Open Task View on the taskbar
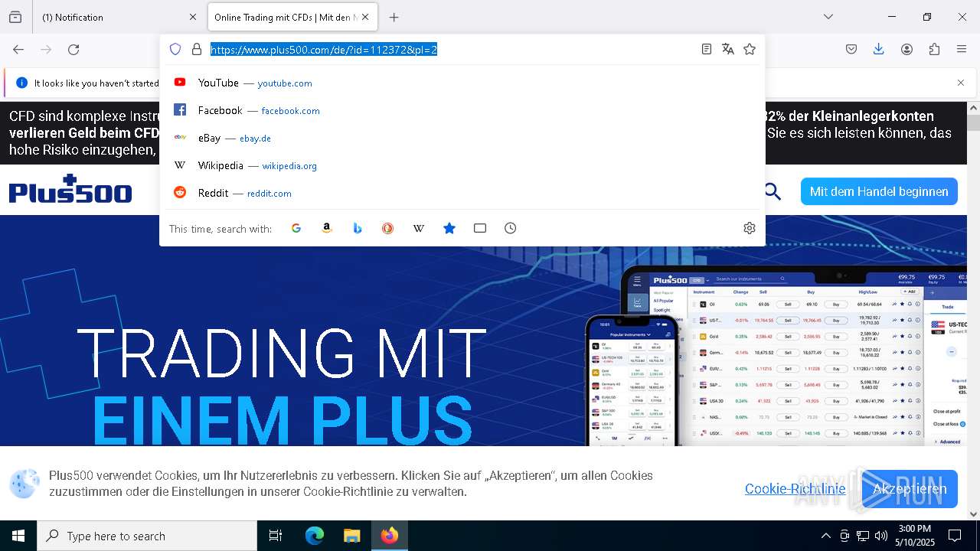The width and height of the screenshot is (980, 551). pos(276,536)
